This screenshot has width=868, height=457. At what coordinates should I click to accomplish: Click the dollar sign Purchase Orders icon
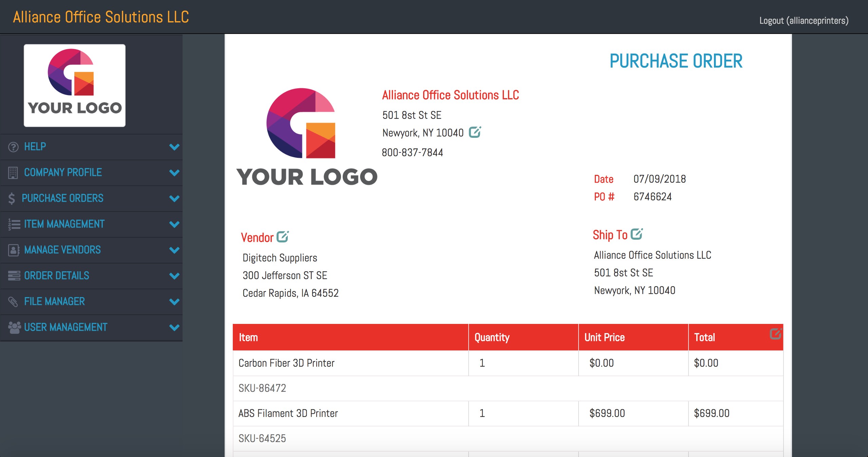point(12,198)
